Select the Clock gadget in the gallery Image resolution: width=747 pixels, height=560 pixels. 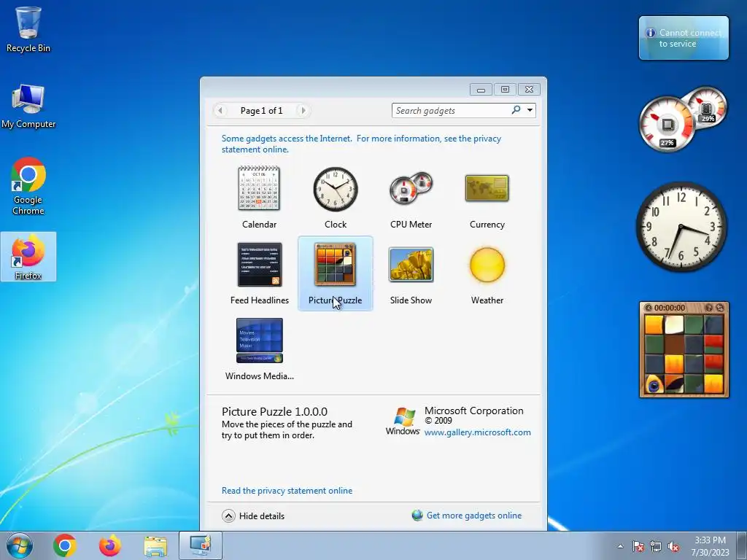(336, 189)
